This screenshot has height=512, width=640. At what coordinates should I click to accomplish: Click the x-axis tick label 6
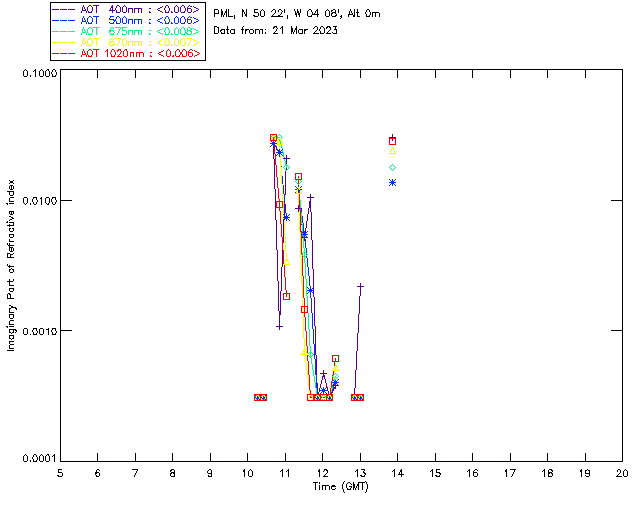click(98, 473)
